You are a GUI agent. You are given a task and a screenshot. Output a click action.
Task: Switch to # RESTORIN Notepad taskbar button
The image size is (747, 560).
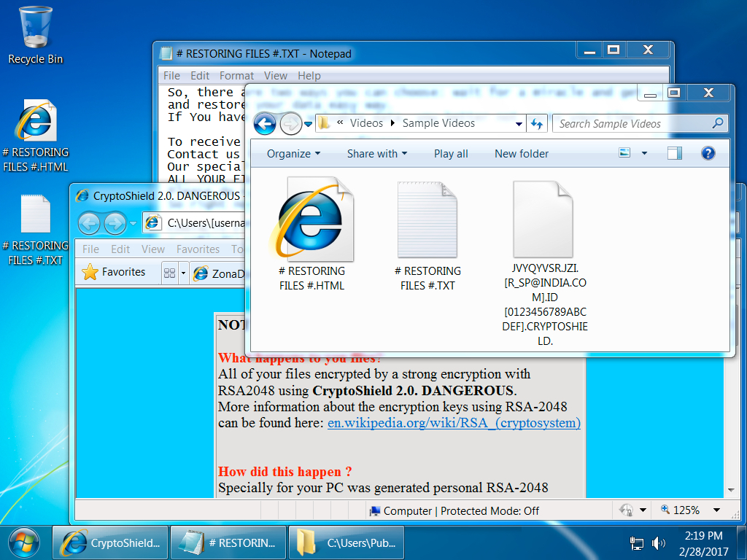click(228, 542)
